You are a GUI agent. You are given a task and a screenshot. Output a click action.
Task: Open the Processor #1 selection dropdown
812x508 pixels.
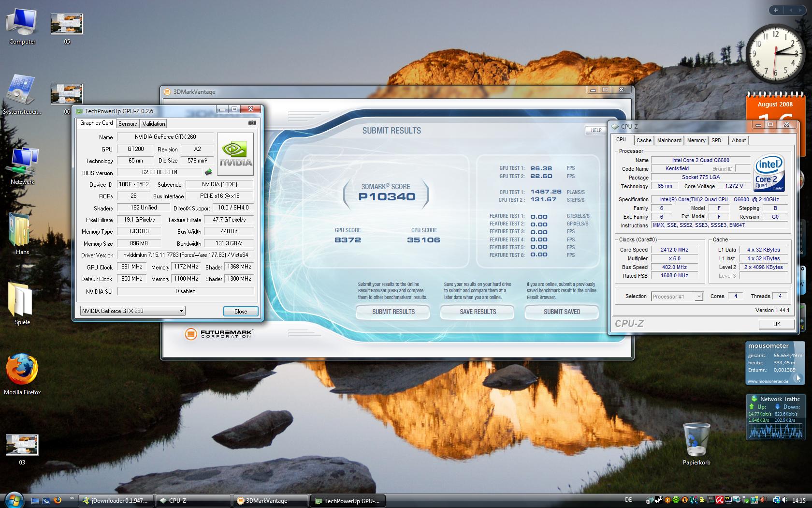tap(677, 297)
